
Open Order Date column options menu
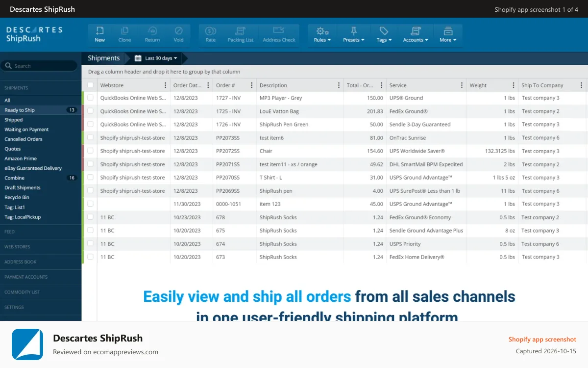pyautogui.click(x=208, y=85)
